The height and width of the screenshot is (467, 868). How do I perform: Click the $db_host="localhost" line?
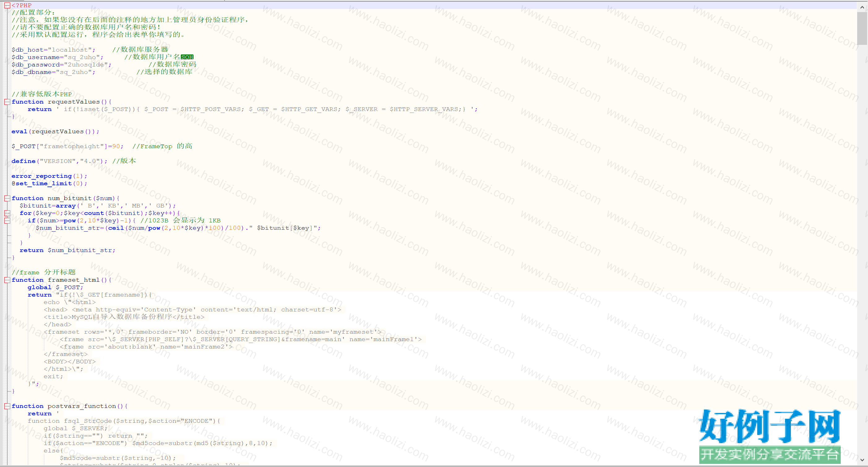[90, 50]
